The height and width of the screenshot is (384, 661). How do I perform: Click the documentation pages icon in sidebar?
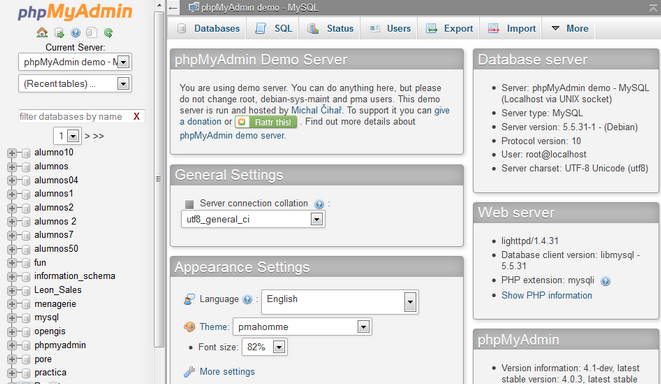coord(91,32)
